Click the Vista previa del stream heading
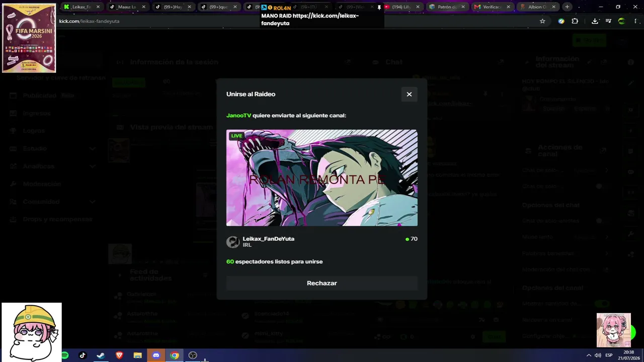The image size is (644, 362). (x=172, y=127)
